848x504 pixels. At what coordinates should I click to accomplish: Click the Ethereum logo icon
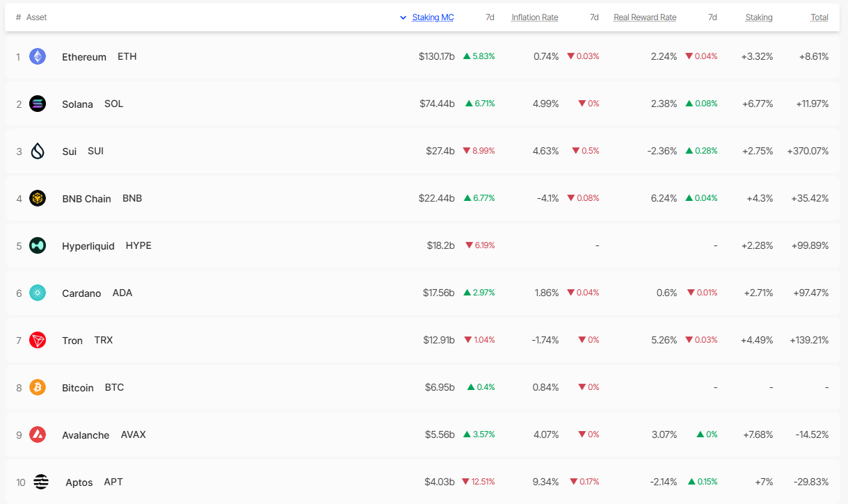point(38,56)
